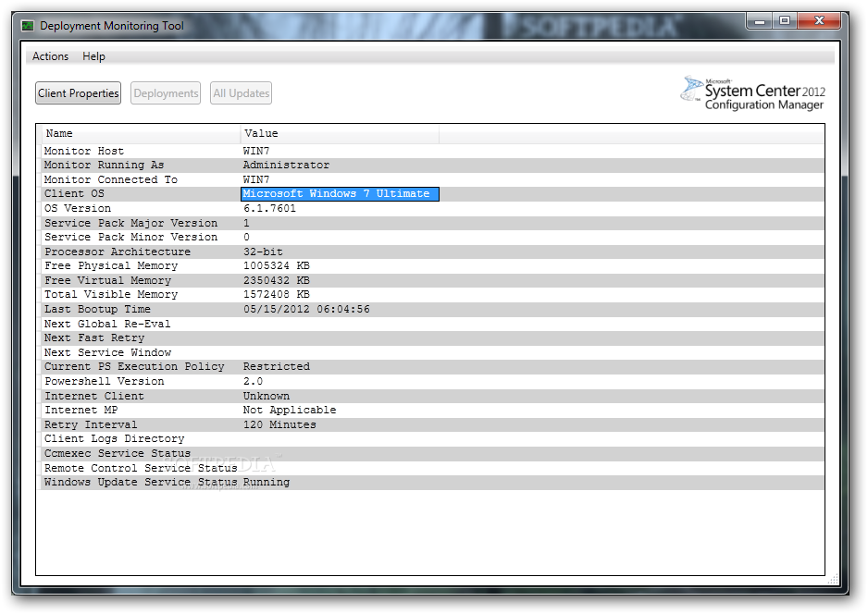868x614 pixels.
Task: Click the Monitor Connected To row
Action: (x=433, y=179)
